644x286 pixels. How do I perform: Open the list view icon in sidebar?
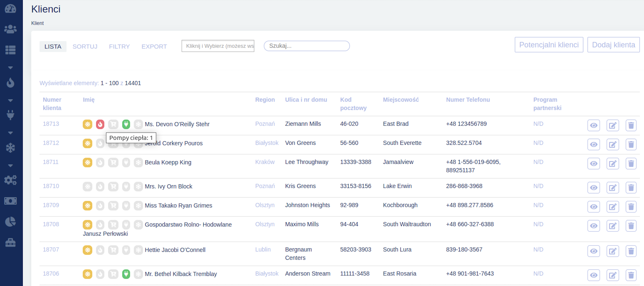[x=10, y=50]
